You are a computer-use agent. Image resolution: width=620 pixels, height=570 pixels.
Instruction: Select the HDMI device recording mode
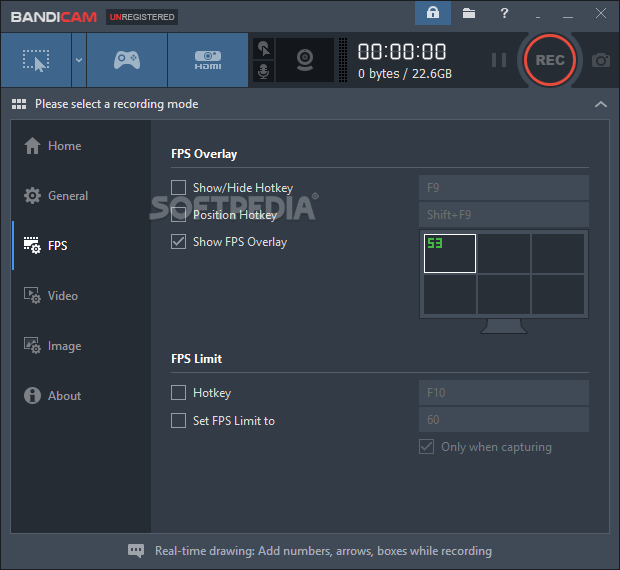[208, 60]
